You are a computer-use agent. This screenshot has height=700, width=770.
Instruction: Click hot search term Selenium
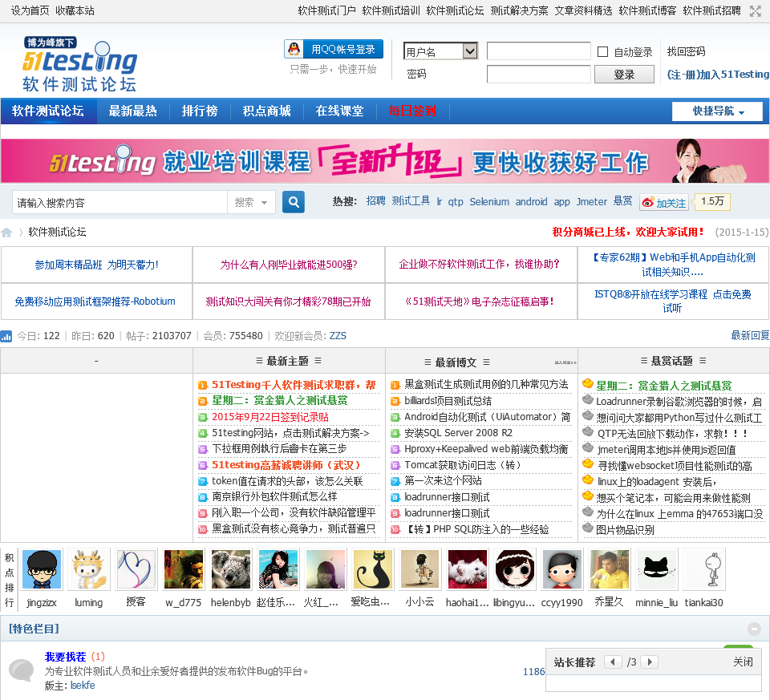489,202
